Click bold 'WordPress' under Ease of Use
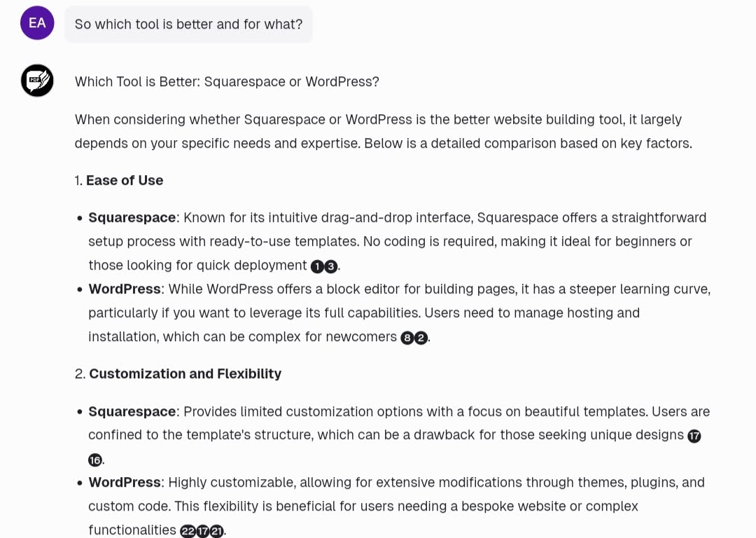Viewport: 756px width, 538px height. (125, 289)
